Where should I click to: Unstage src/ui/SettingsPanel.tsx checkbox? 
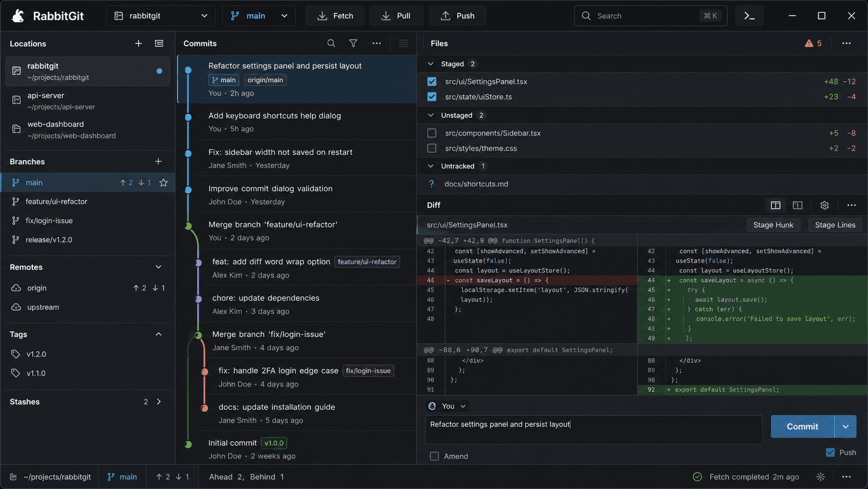(431, 82)
